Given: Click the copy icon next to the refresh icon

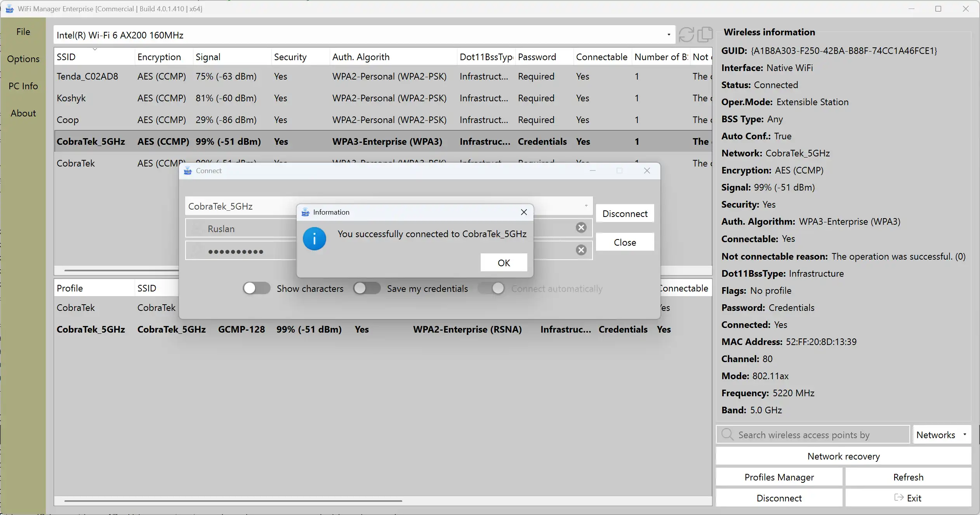Looking at the screenshot, I should coord(705,35).
